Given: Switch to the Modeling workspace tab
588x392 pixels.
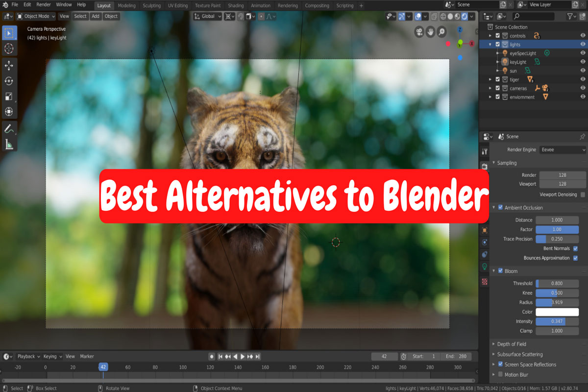Looking at the screenshot, I should coord(126,5).
